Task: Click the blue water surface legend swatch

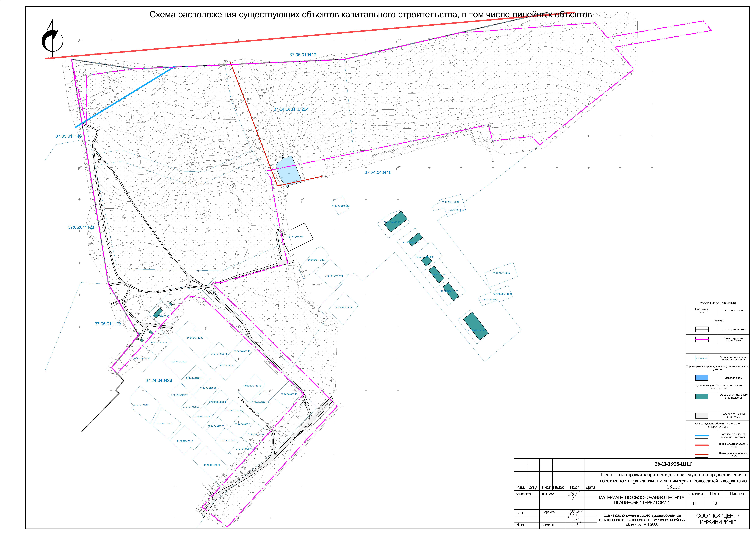Action: tap(702, 378)
